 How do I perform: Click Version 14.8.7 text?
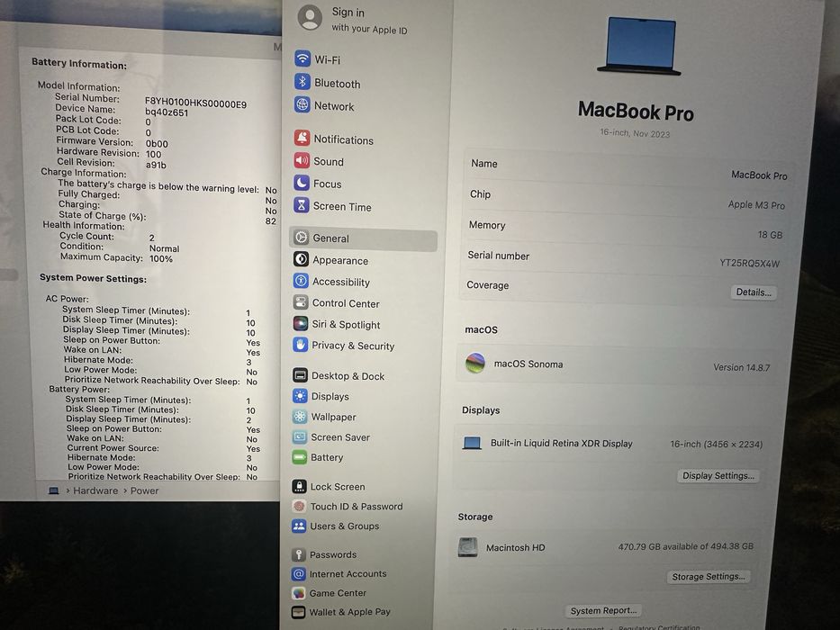pos(742,367)
